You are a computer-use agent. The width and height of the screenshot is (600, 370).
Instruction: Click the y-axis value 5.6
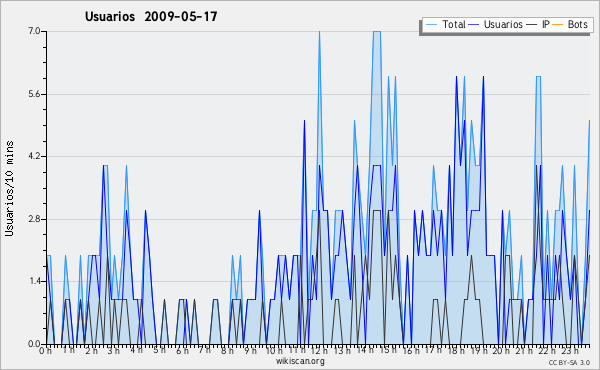click(34, 94)
